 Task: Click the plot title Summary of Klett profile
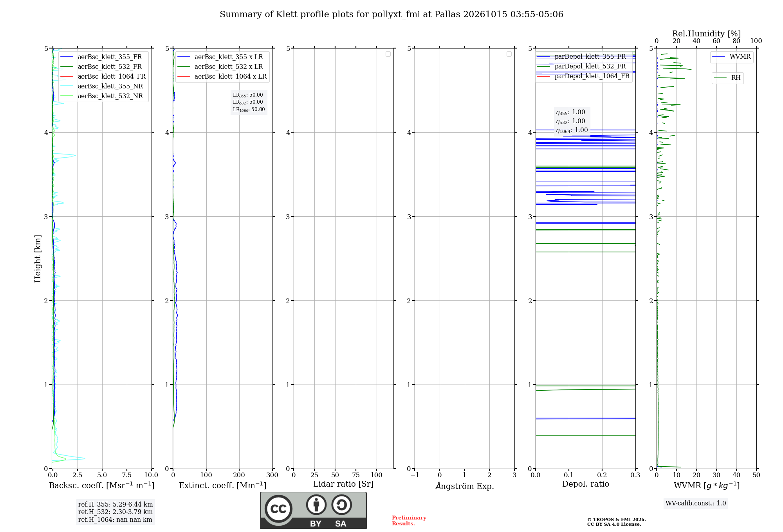point(391,14)
